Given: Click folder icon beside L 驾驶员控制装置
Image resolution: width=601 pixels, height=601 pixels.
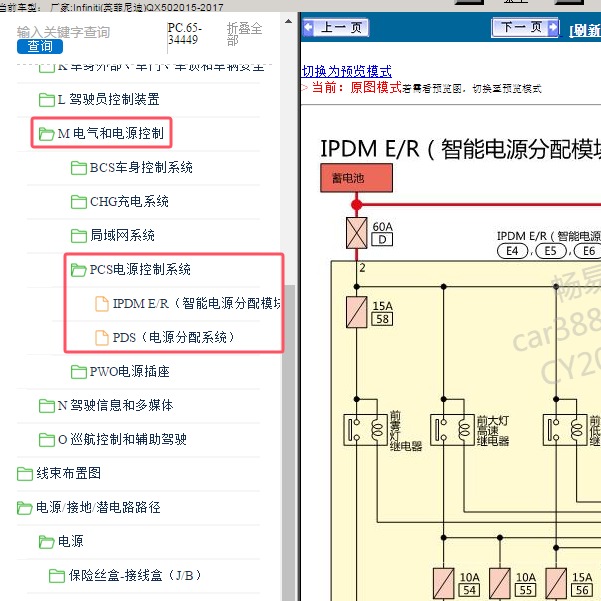Looking at the screenshot, I should pyautogui.click(x=47, y=100).
